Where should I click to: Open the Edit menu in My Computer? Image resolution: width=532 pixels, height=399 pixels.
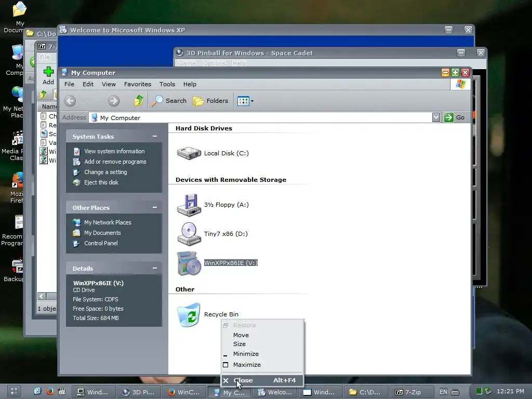(88, 84)
